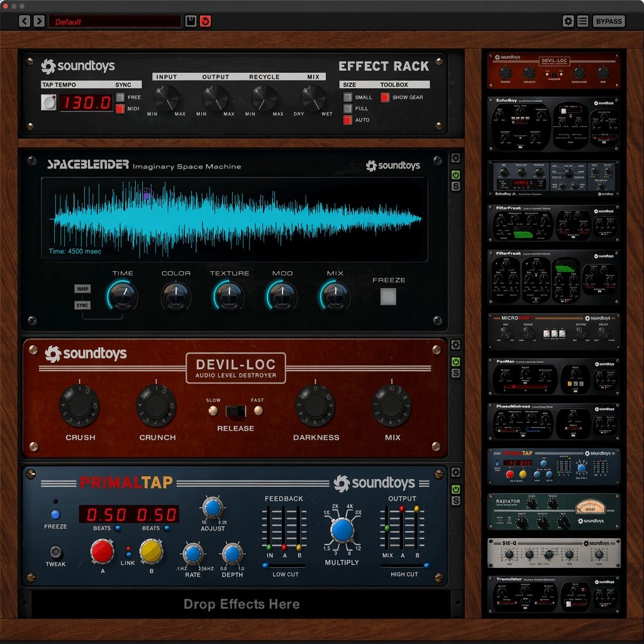The image size is (644, 644).
Task: Select EchoBoy thumbnail in toolbox
Action: click(553, 125)
